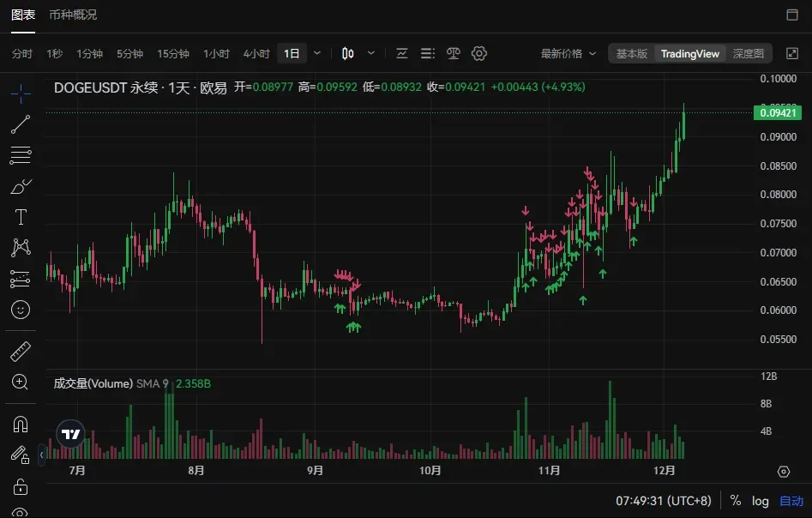Viewport: 812px width, 518px height.
Task: Toggle lock all drawing tools
Action: tap(21, 487)
